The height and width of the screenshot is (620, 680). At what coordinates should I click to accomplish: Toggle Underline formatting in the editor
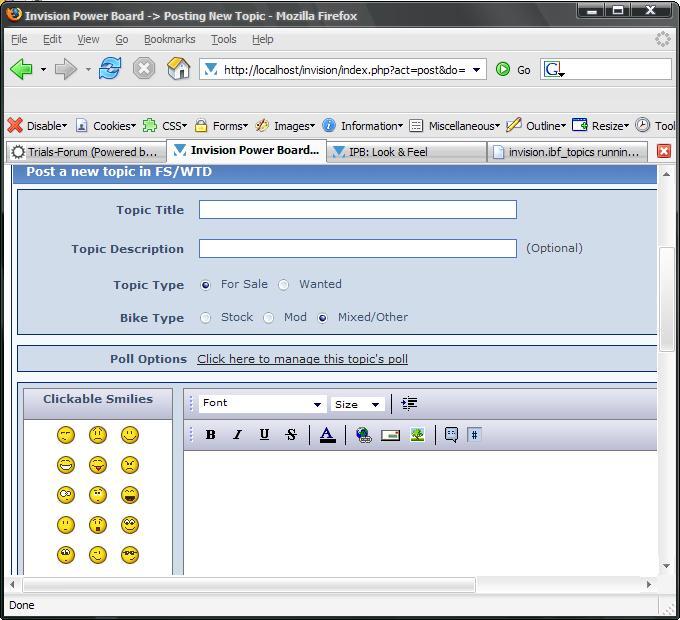pyautogui.click(x=264, y=434)
